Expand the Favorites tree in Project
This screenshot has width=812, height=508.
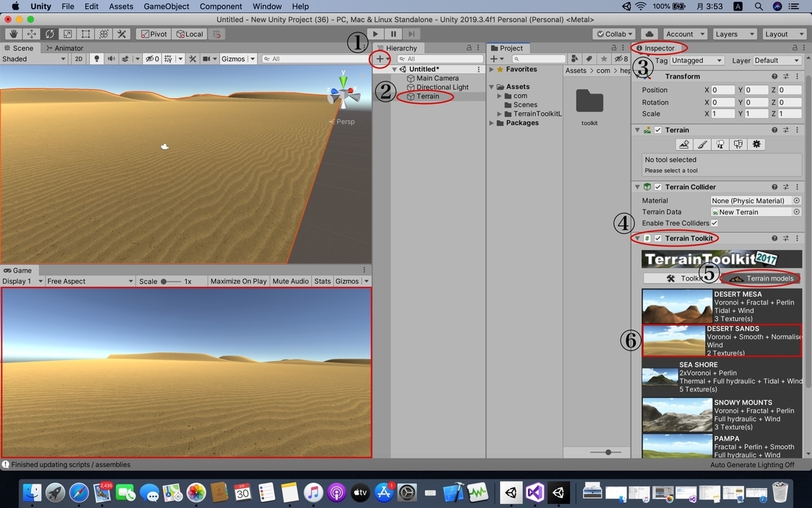pyautogui.click(x=492, y=69)
